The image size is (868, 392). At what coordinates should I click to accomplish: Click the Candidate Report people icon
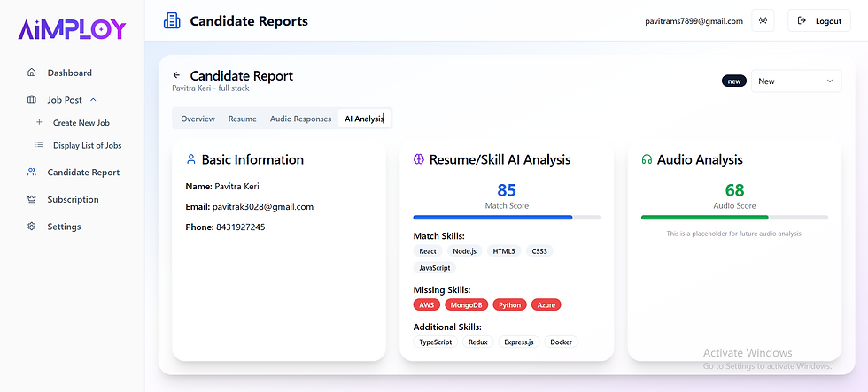coord(32,172)
